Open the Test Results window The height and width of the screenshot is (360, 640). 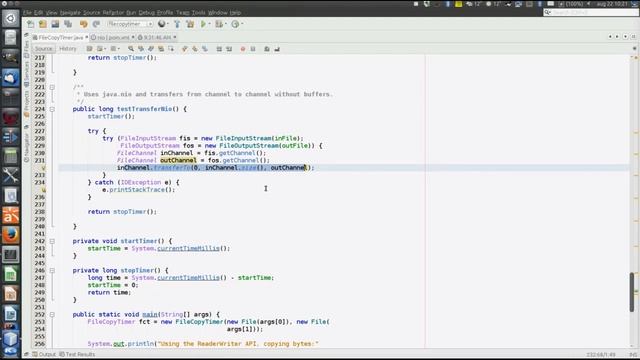tap(77, 354)
